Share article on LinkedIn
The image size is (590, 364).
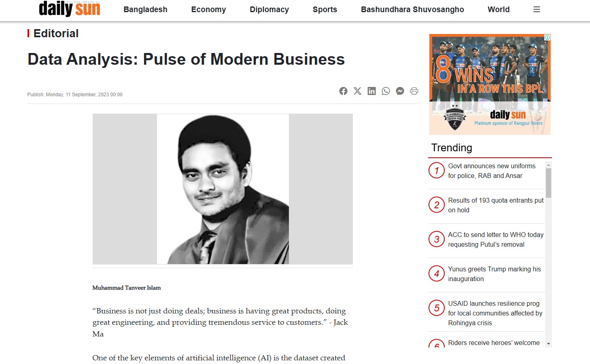(371, 91)
